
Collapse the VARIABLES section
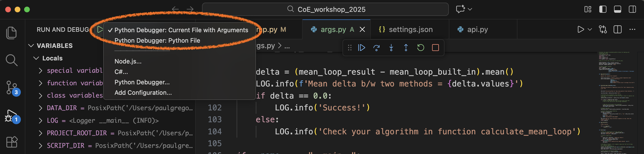(31, 45)
